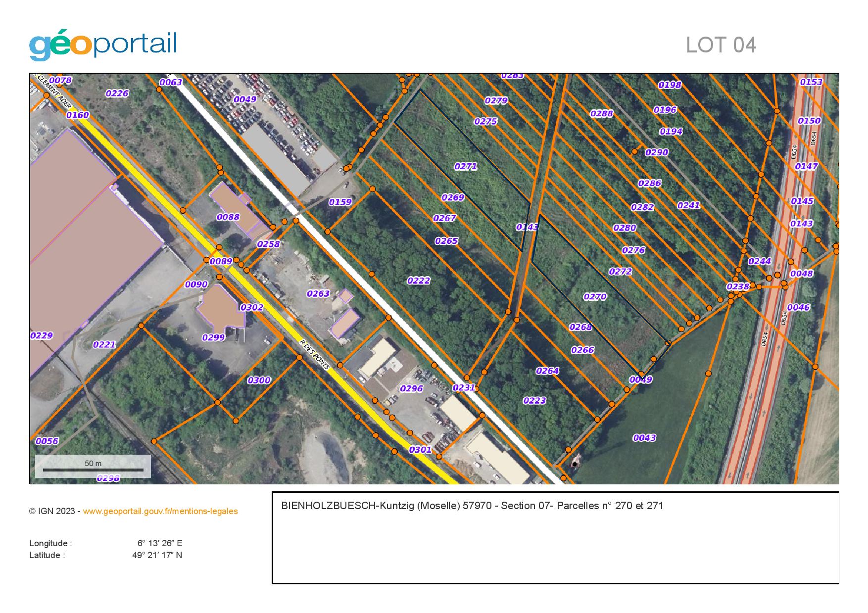Select parcel label 0088

pyautogui.click(x=228, y=217)
